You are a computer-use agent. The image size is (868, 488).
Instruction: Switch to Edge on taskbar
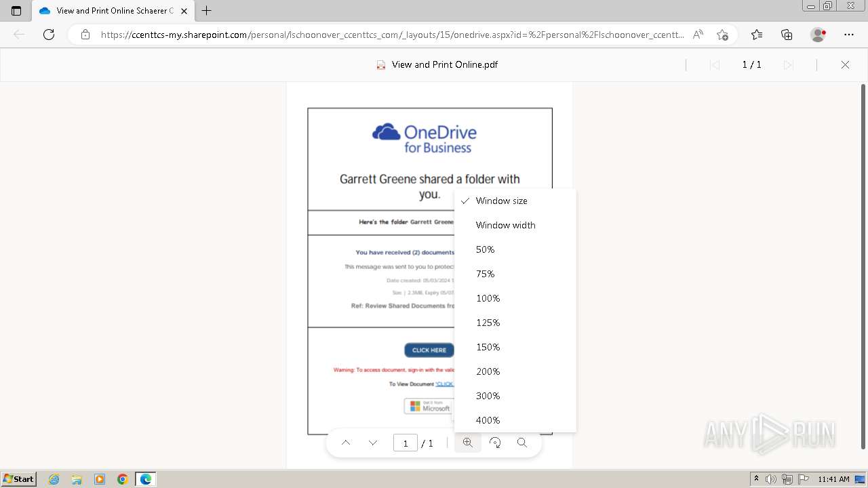146,479
